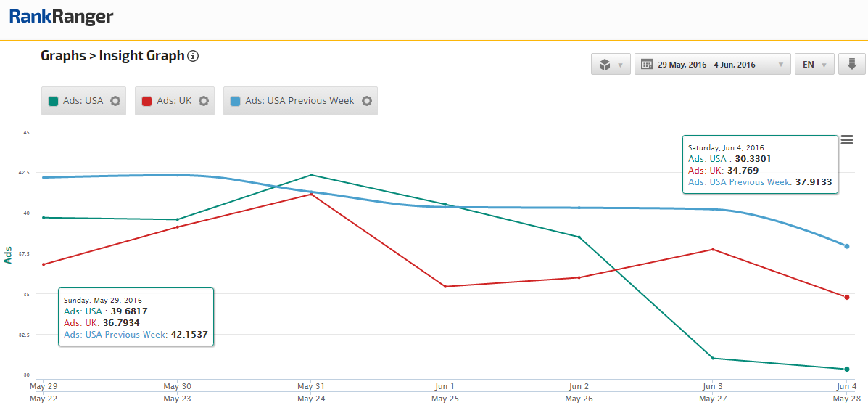Click the green Ads: USA color swatch
868x408 pixels.
click(x=54, y=101)
